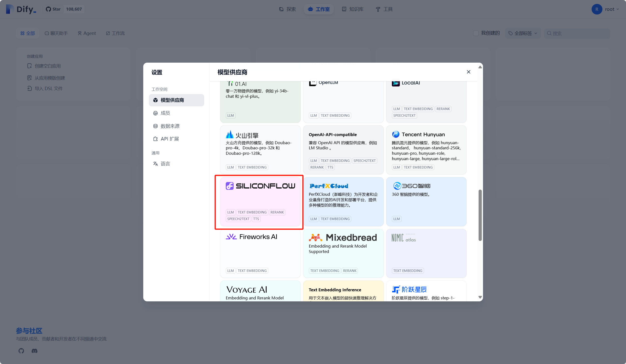Click the Dify logo in header
Viewport: 626px width, 364px height.
[21, 9]
